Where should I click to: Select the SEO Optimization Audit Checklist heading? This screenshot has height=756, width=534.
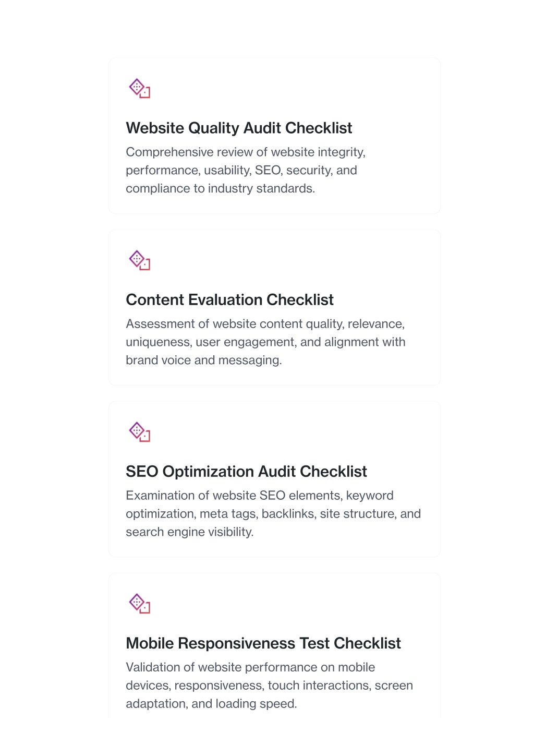point(246,471)
